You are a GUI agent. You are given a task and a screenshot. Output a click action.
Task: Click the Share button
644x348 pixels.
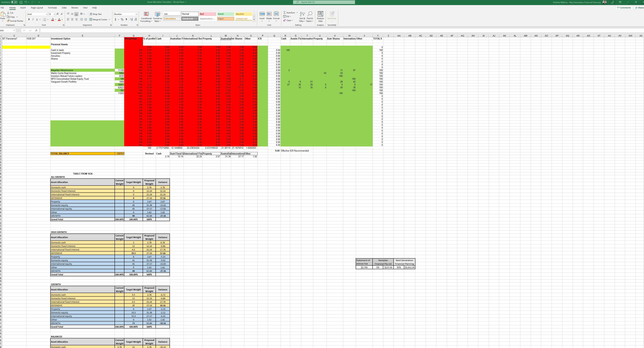[x=640, y=7]
